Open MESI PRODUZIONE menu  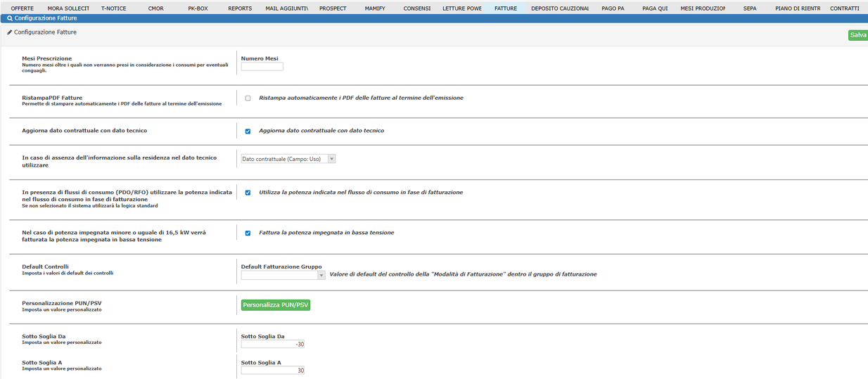click(703, 8)
